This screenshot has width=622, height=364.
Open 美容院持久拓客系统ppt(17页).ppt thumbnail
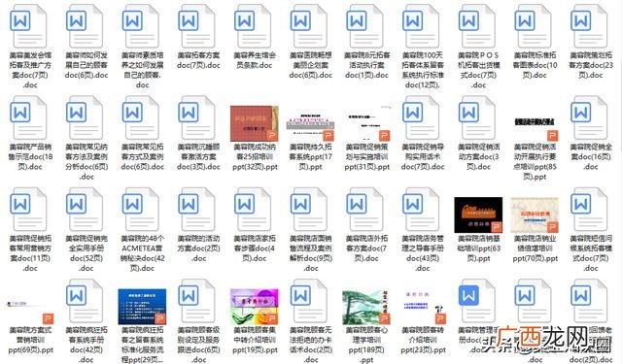pos(311,123)
